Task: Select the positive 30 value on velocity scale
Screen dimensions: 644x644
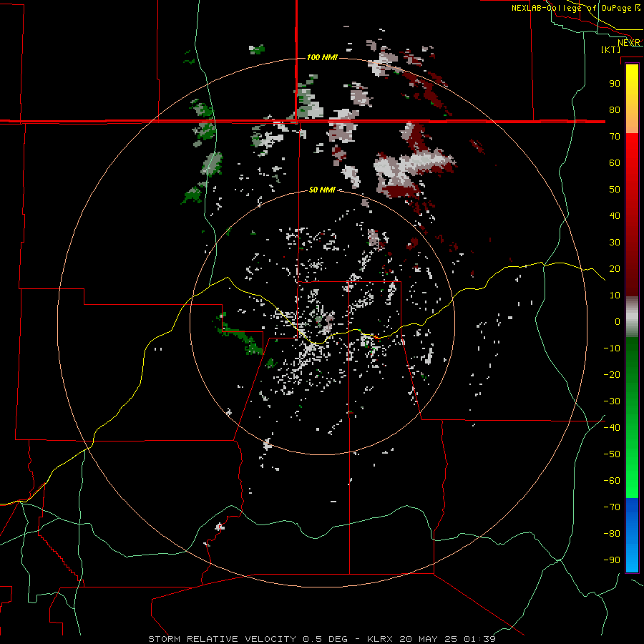Action: click(615, 243)
